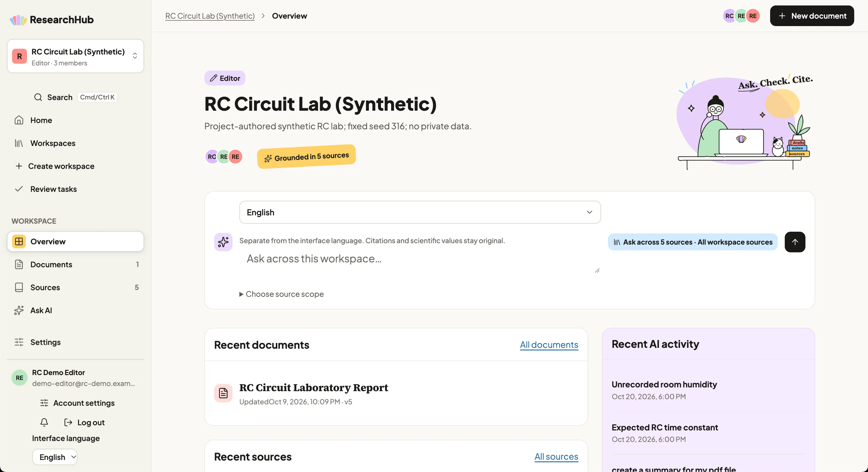
Task: Click the RC Circuit Laboratory Report document icon
Action: 223,393
